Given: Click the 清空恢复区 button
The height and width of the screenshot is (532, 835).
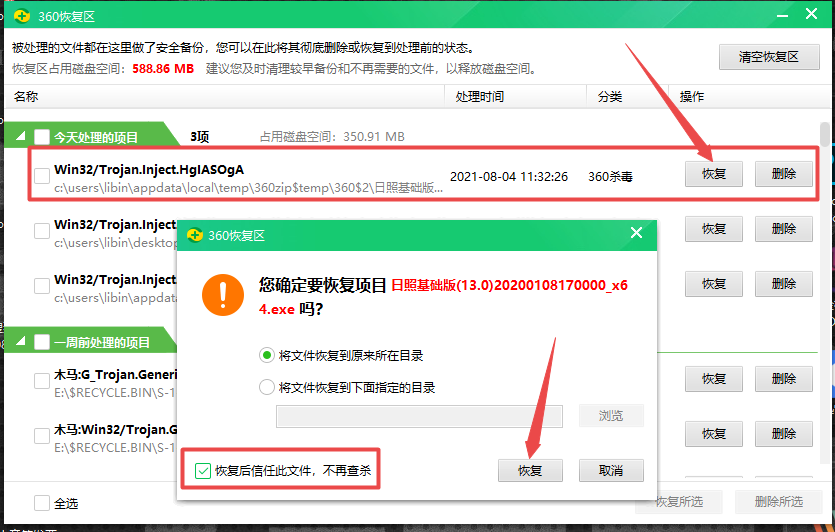Looking at the screenshot, I should point(768,57).
